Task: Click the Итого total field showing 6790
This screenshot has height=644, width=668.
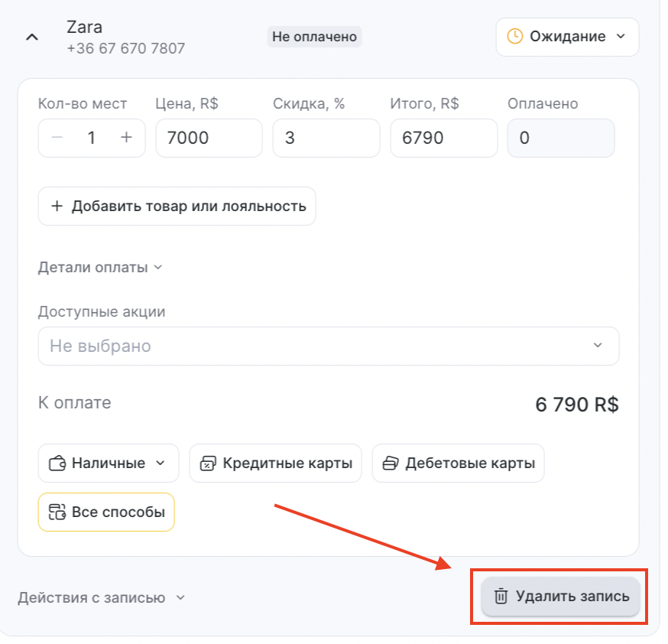Action: click(x=444, y=138)
